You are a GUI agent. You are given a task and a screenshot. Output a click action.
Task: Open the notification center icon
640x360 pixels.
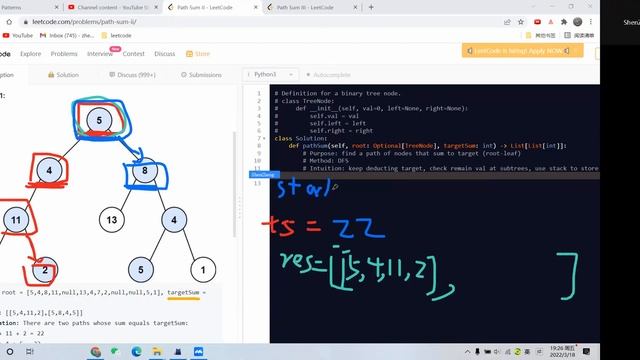click(587, 351)
